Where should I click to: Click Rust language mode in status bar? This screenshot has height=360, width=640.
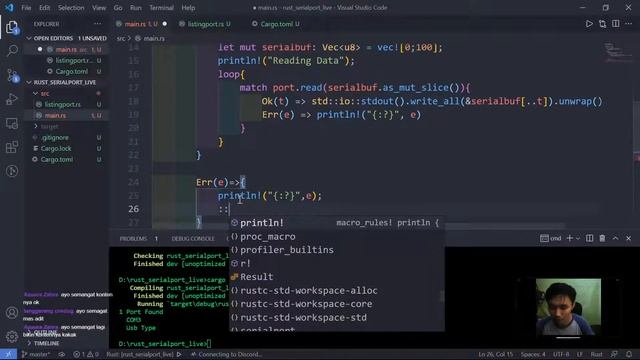[x=596, y=354]
